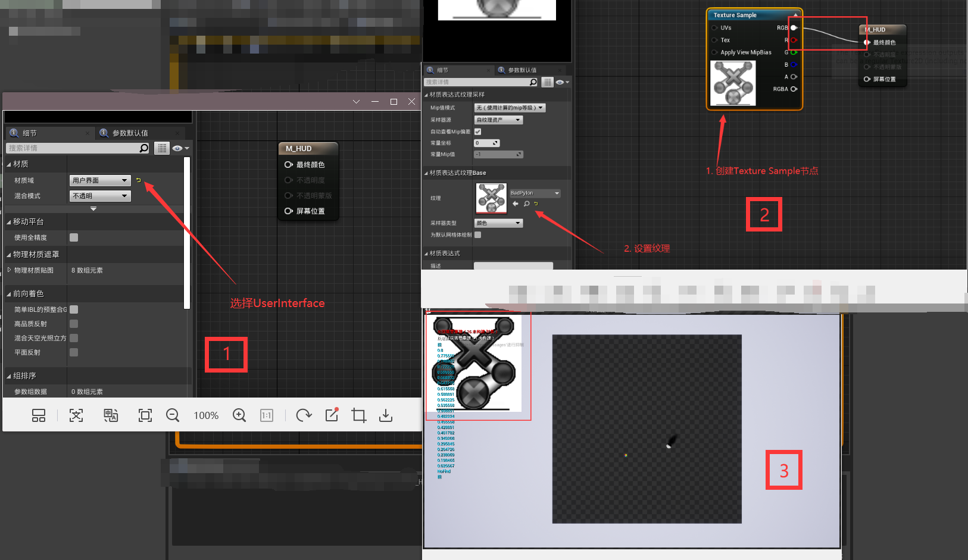Open the 混合模式 不透明 dropdown
The height and width of the screenshot is (560, 968).
coord(100,196)
